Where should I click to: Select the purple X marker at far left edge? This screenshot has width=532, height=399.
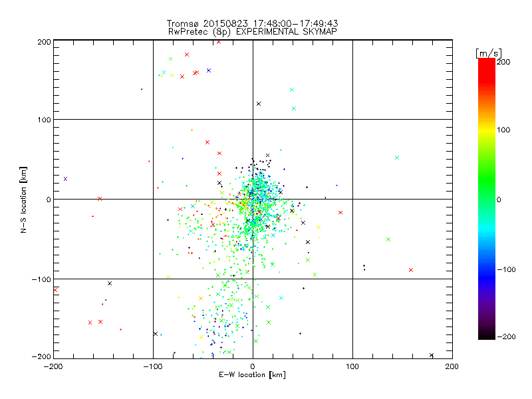[65, 179]
